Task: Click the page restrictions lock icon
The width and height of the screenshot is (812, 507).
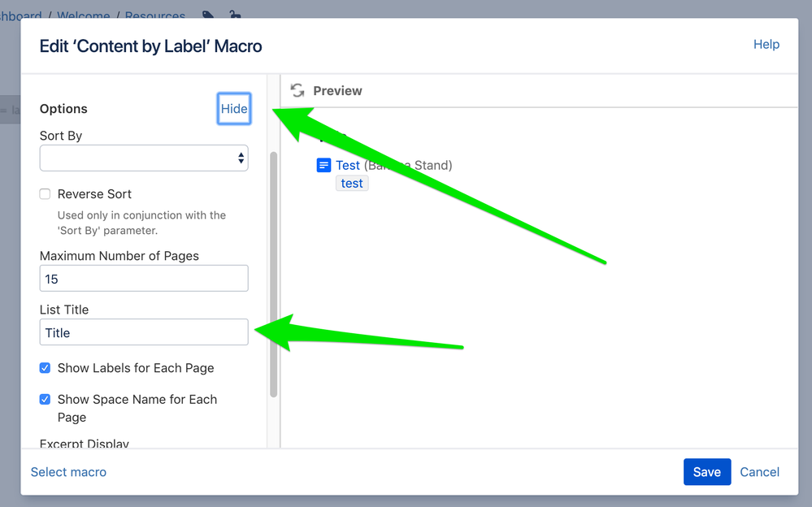Action: pos(235,15)
